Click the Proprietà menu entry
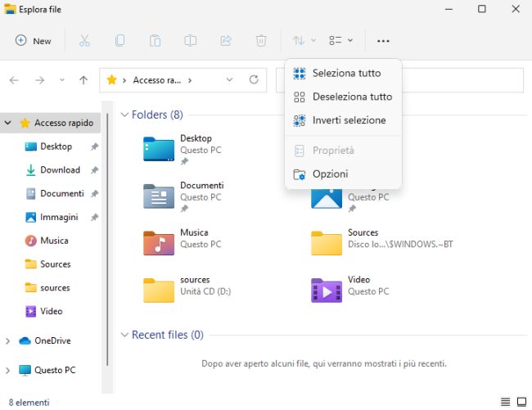This screenshot has height=410, width=532. (344, 151)
